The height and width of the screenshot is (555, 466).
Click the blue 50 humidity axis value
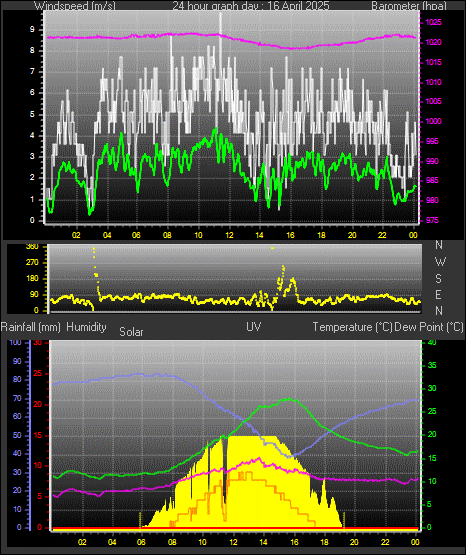click(x=17, y=435)
